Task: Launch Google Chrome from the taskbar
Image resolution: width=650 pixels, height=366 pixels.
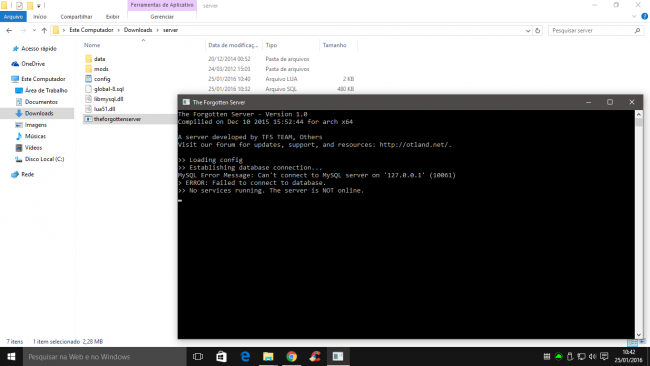Action: coord(291,356)
